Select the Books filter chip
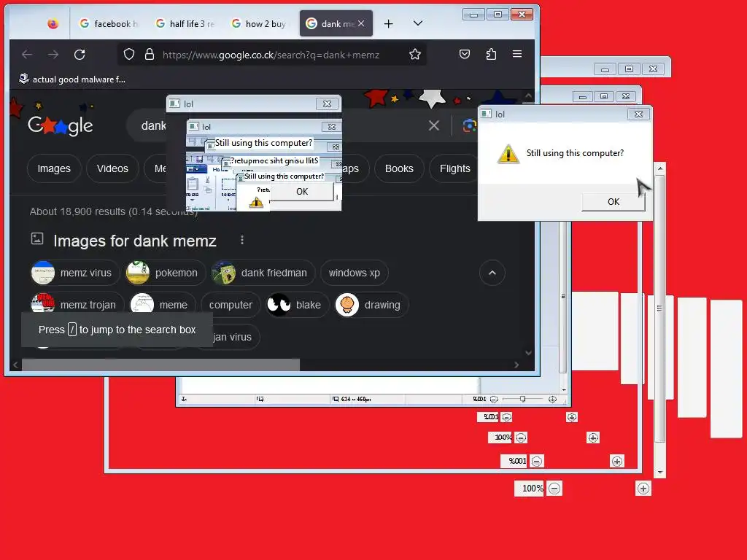 coord(399,168)
